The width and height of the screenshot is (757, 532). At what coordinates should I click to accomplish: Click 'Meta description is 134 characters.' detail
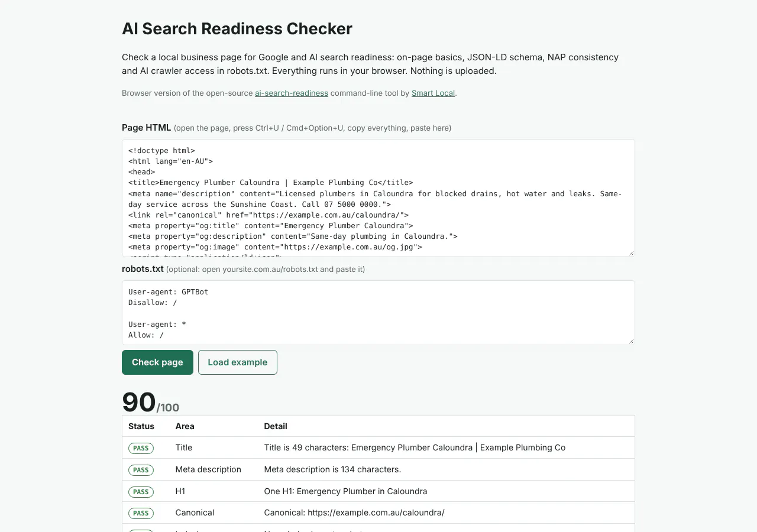332,469
